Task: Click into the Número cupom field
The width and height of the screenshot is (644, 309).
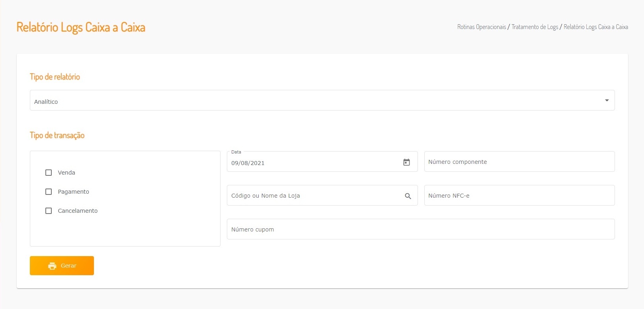Action: tap(420, 229)
